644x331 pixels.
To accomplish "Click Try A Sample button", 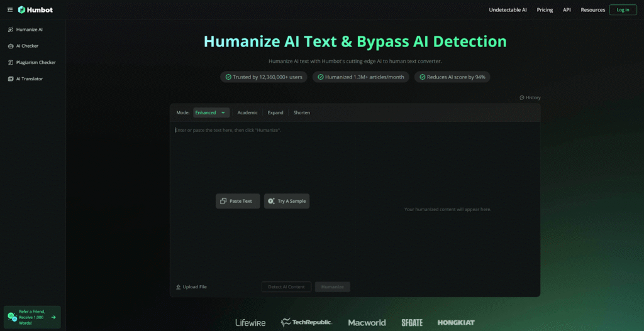I will [x=287, y=201].
